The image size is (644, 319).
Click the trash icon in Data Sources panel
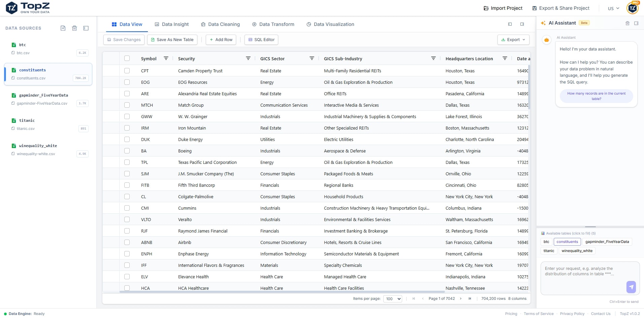point(74,28)
